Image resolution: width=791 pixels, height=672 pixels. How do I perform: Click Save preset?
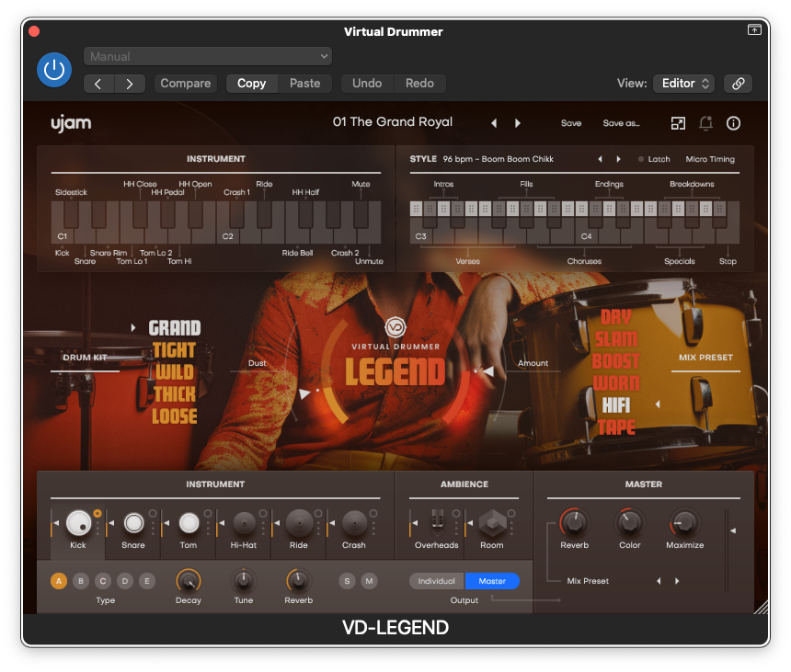[571, 123]
